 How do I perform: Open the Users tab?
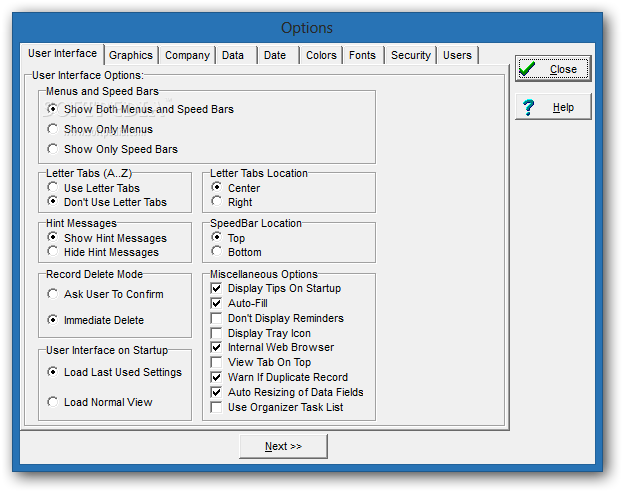tap(457, 55)
